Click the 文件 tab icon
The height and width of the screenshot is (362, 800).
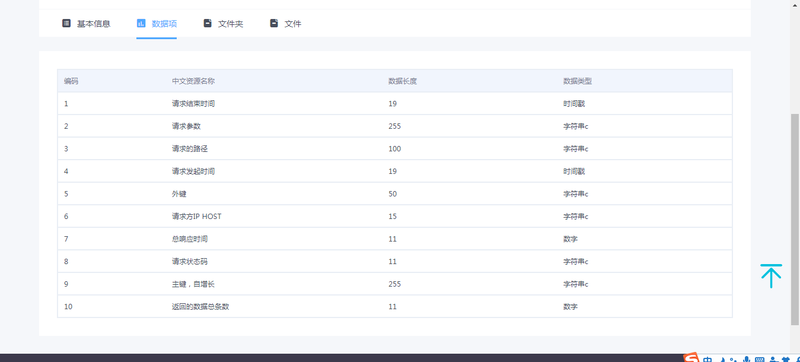(274, 23)
